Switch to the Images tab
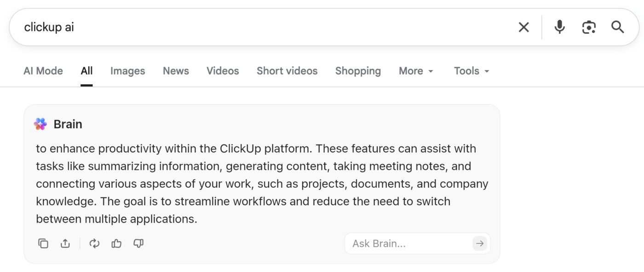 pyautogui.click(x=127, y=71)
